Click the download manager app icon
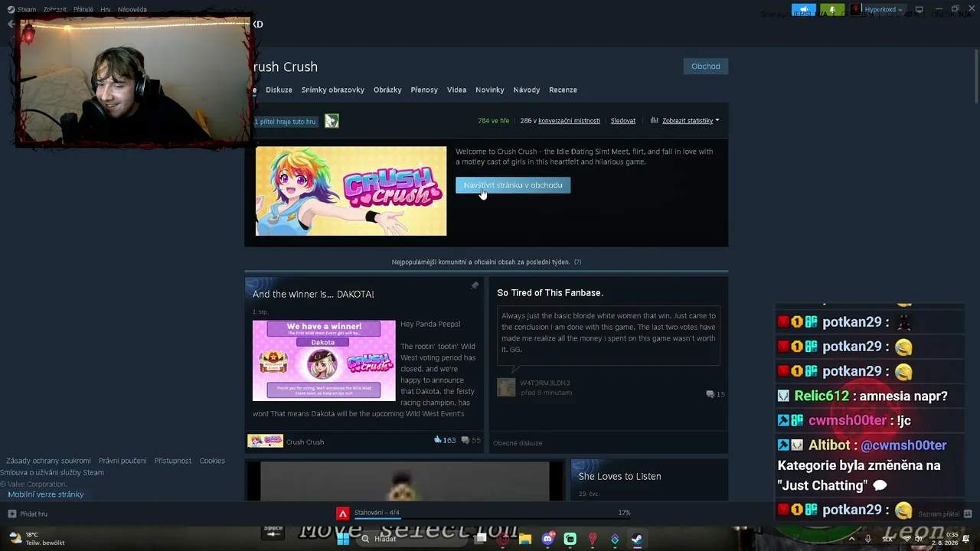Viewport: 980px width, 551px height. (x=343, y=514)
